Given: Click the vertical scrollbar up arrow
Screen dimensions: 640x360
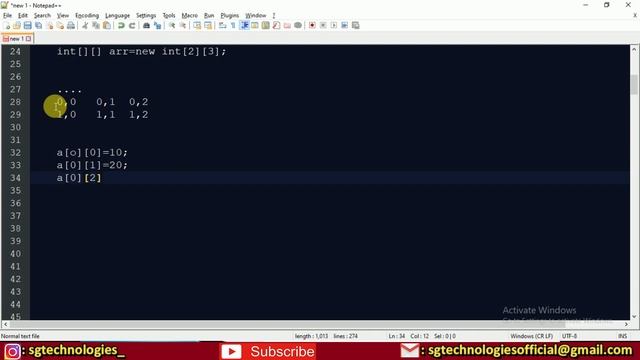Looking at the screenshot, I should 634,49.
